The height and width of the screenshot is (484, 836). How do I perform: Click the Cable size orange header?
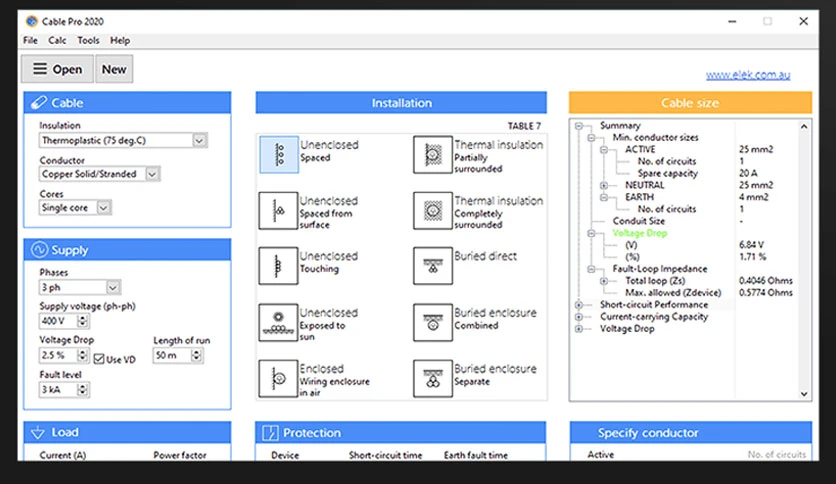click(690, 103)
